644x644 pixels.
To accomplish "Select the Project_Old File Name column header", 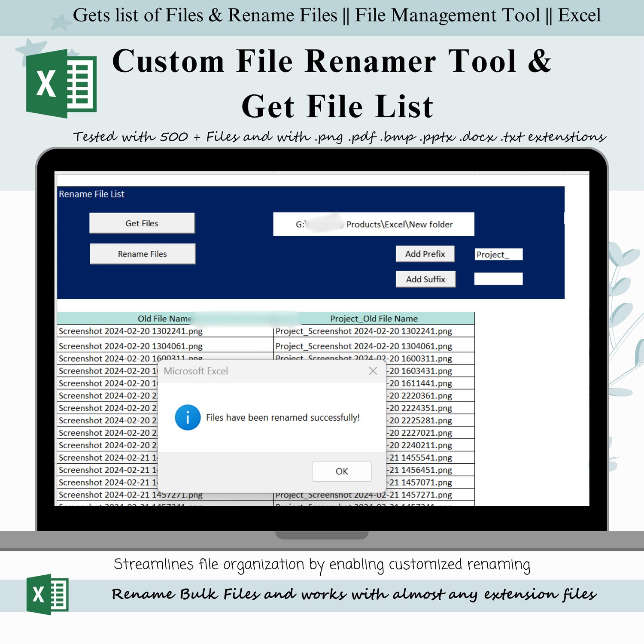I will [374, 319].
